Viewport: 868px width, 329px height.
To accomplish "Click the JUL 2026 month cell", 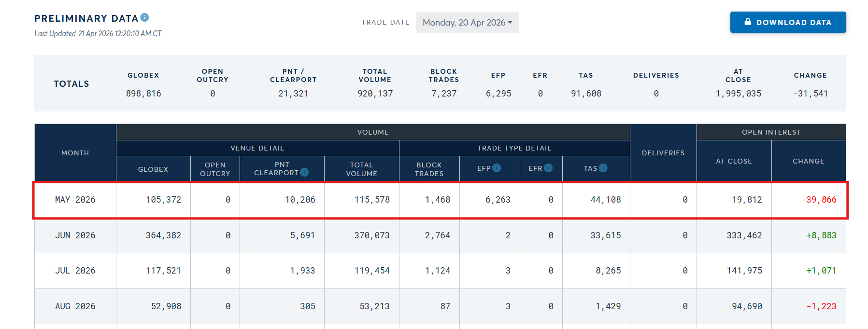I will click(75, 271).
